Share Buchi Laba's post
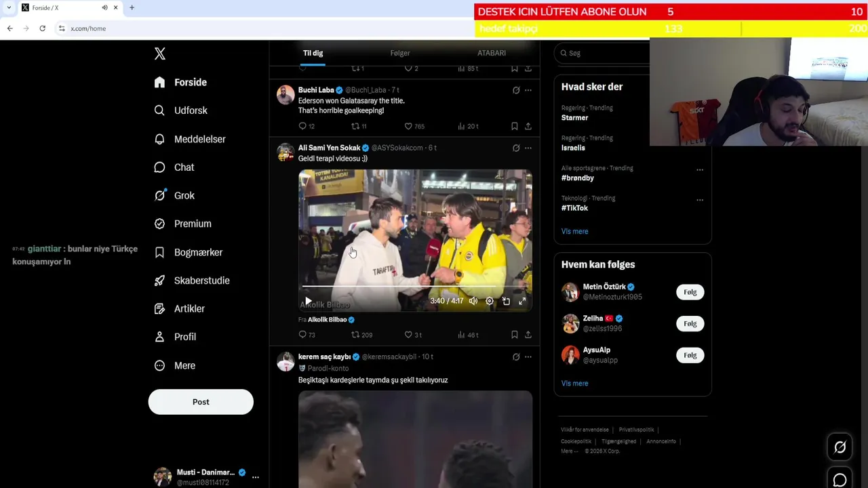 pos(528,126)
